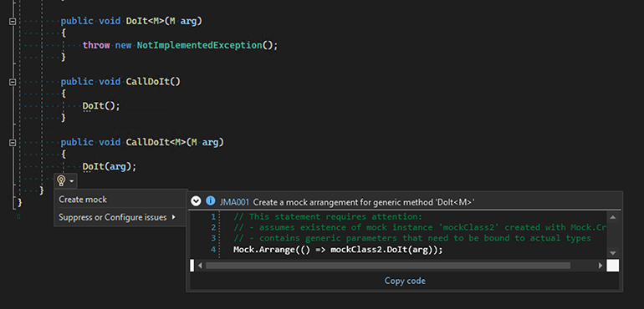This screenshot has width=644, height=309.
Task: Click line number 4 in preview
Action: (212, 250)
